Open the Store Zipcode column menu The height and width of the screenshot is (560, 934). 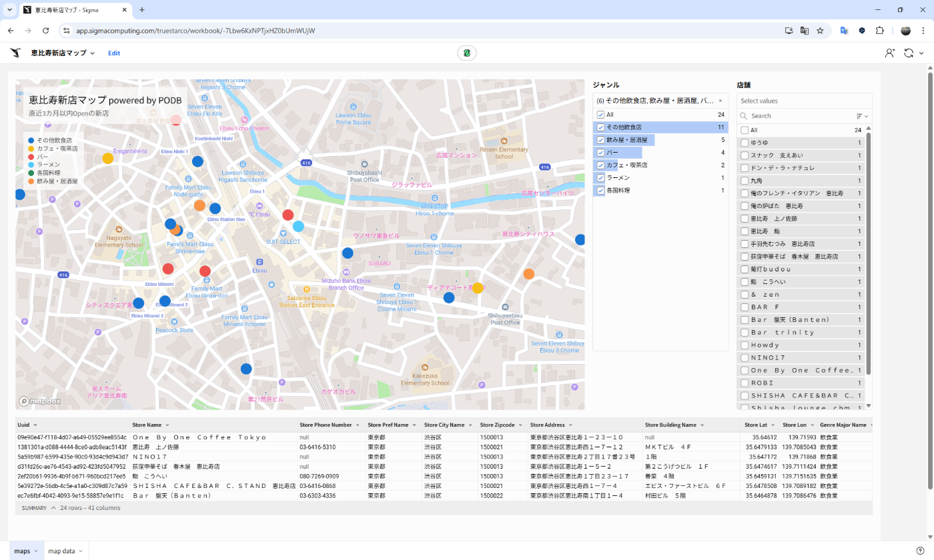tap(520, 425)
